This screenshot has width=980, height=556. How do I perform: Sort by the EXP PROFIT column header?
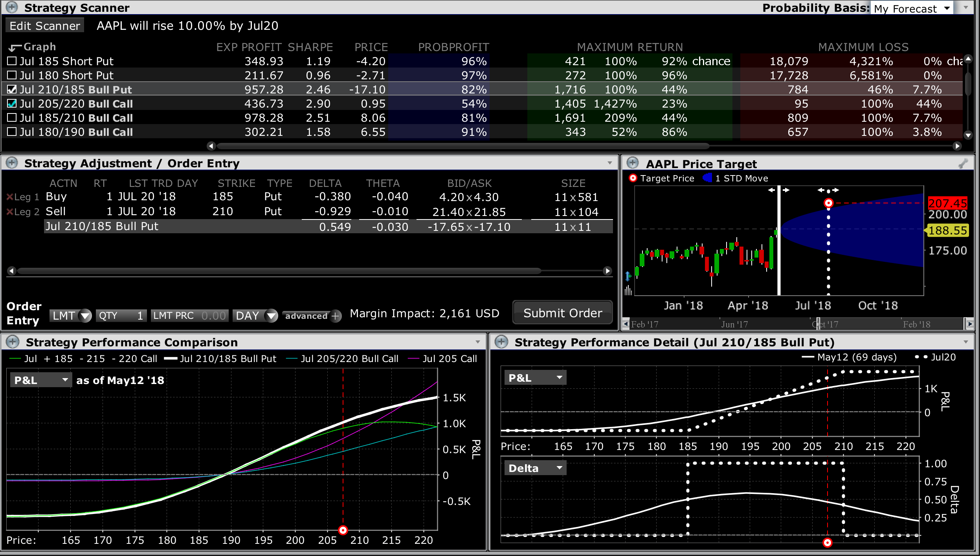[x=249, y=47]
